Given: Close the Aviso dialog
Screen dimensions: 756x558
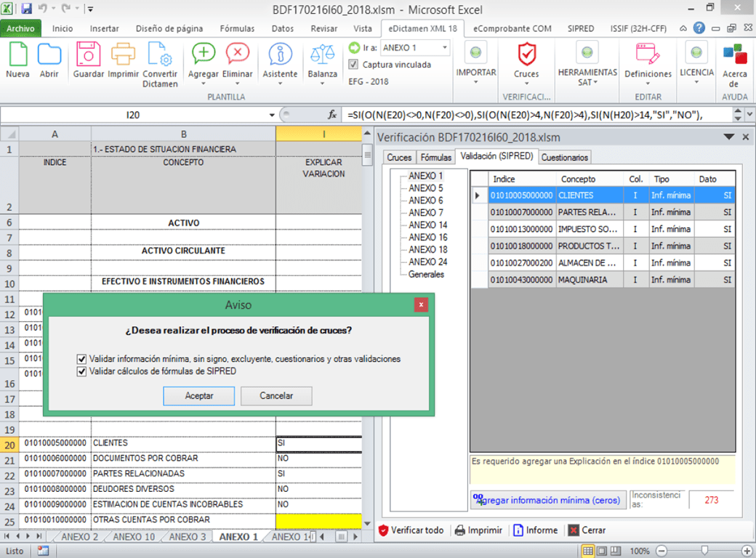Looking at the screenshot, I should click(x=421, y=304).
